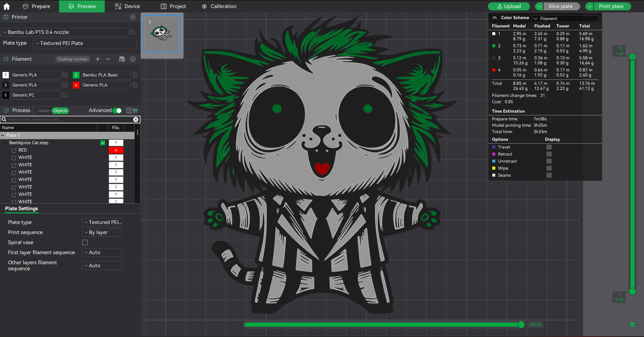The width and height of the screenshot is (644, 337).
Task: Toggle Seams display checkbox
Action: coord(549,175)
